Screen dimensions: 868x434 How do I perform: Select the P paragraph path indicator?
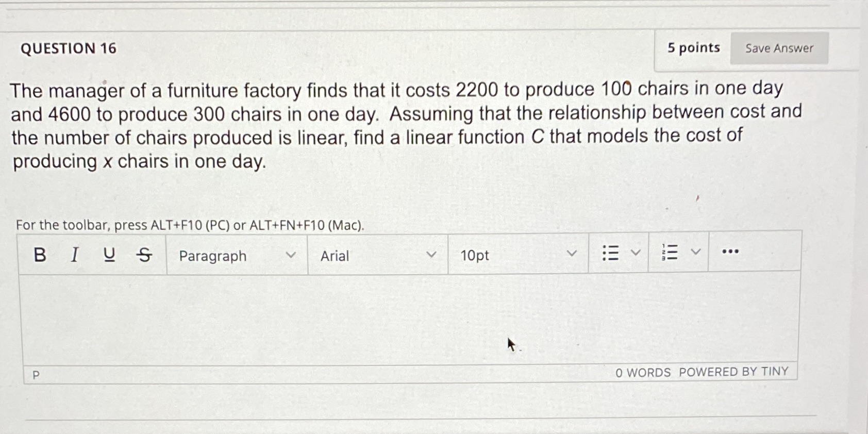35,374
